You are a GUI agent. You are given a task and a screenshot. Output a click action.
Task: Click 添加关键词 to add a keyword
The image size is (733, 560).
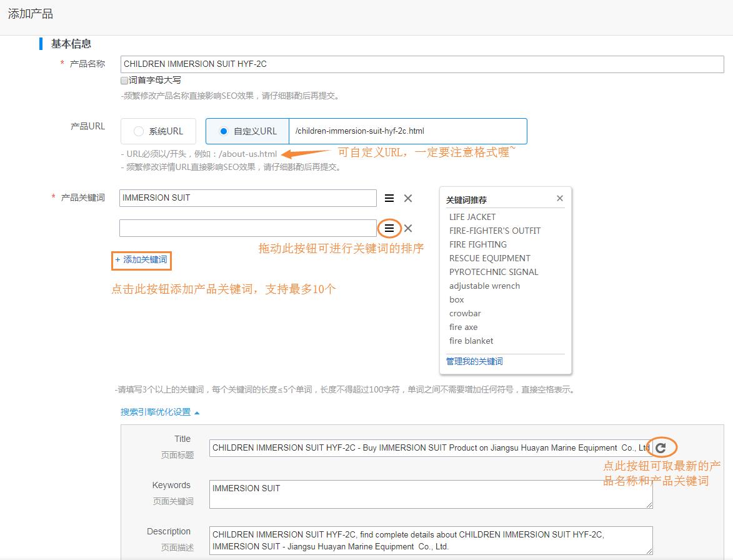(x=141, y=260)
